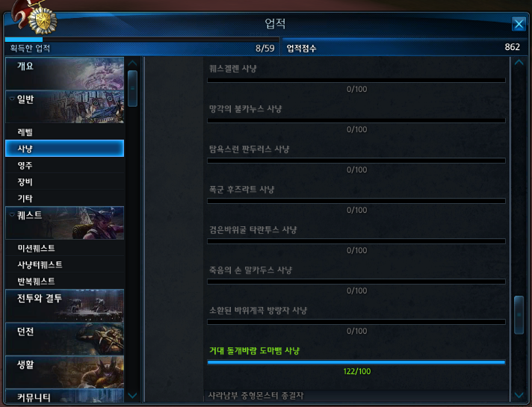Open the 전투와 결투 category banner

click(x=65, y=305)
